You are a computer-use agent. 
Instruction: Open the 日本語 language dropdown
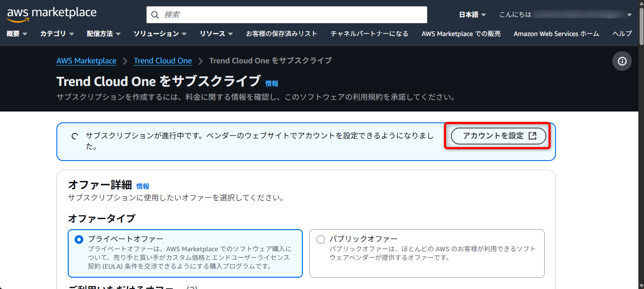[473, 15]
